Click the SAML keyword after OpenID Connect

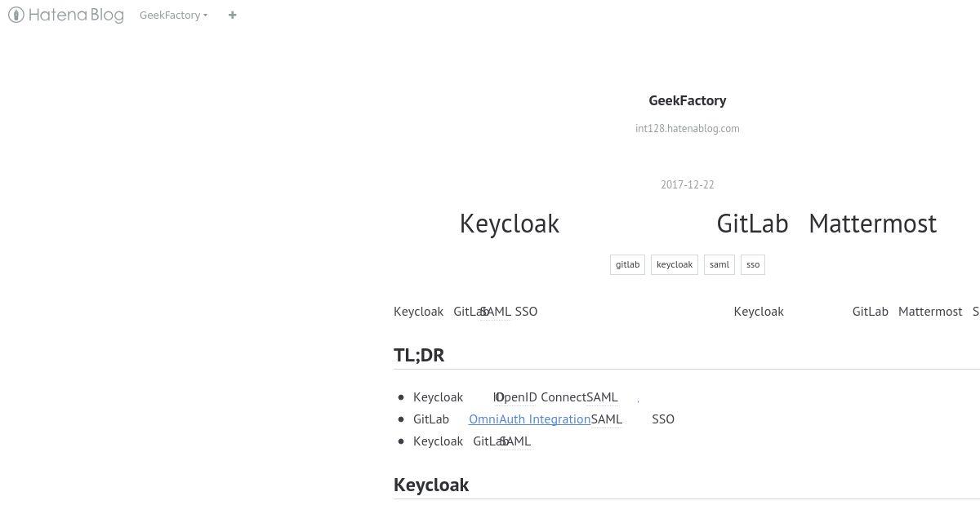pyautogui.click(x=603, y=397)
